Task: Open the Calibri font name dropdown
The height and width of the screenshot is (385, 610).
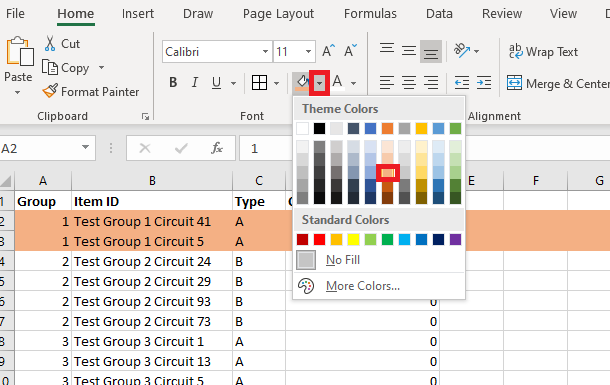Action: pyautogui.click(x=265, y=52)
